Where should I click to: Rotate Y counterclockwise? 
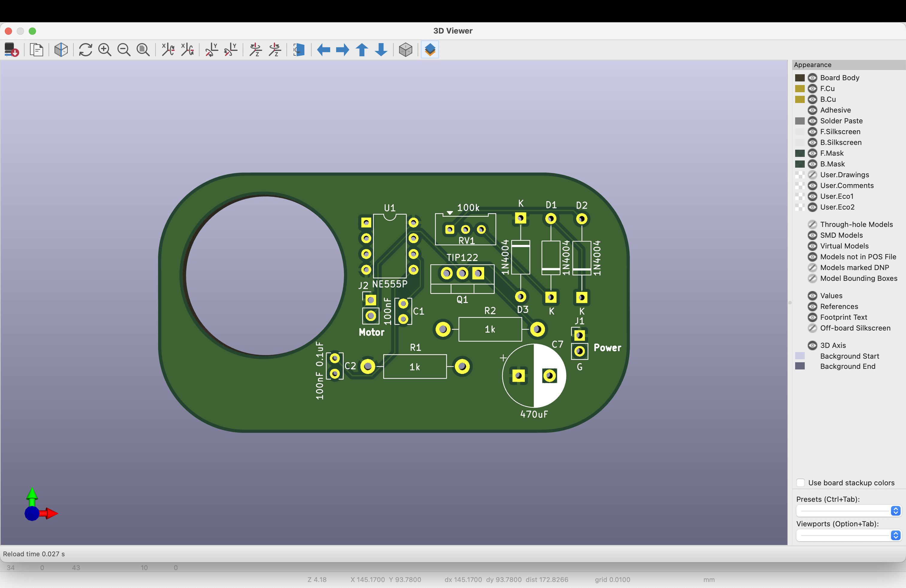[x=231, y=50]
